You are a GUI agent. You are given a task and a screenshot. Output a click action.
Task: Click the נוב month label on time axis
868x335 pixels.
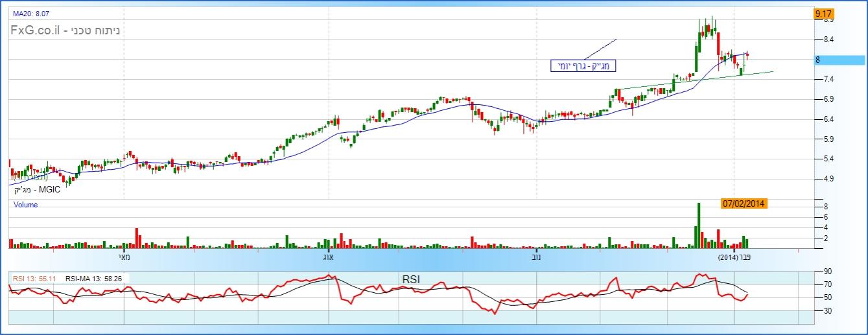pos(537,257)
